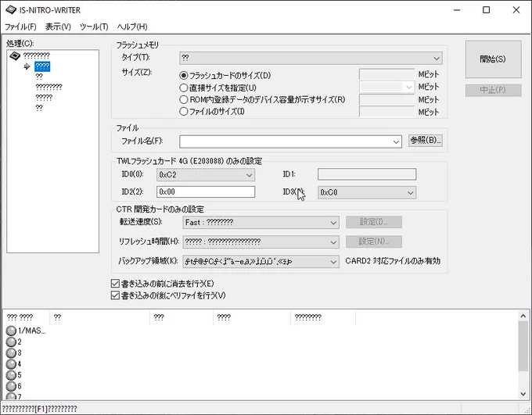Viewport: 532px width, 415px height.
Task: Choose 直接サイズを指定(U) radio option
Action: 184,88
